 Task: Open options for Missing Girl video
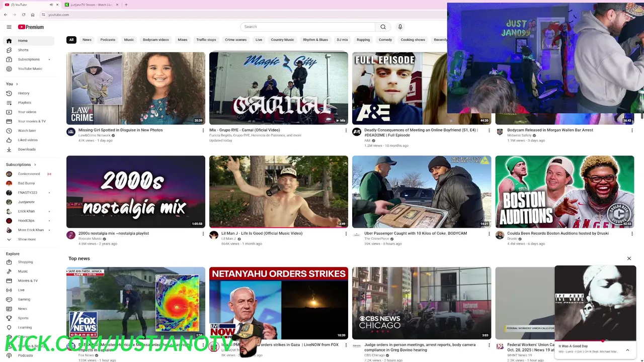203,130
